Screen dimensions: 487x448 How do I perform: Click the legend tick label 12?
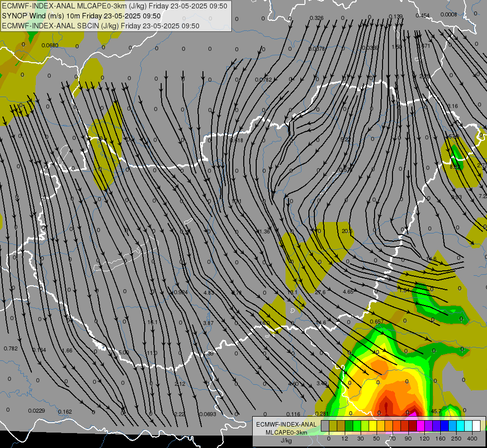click(345, 439)
